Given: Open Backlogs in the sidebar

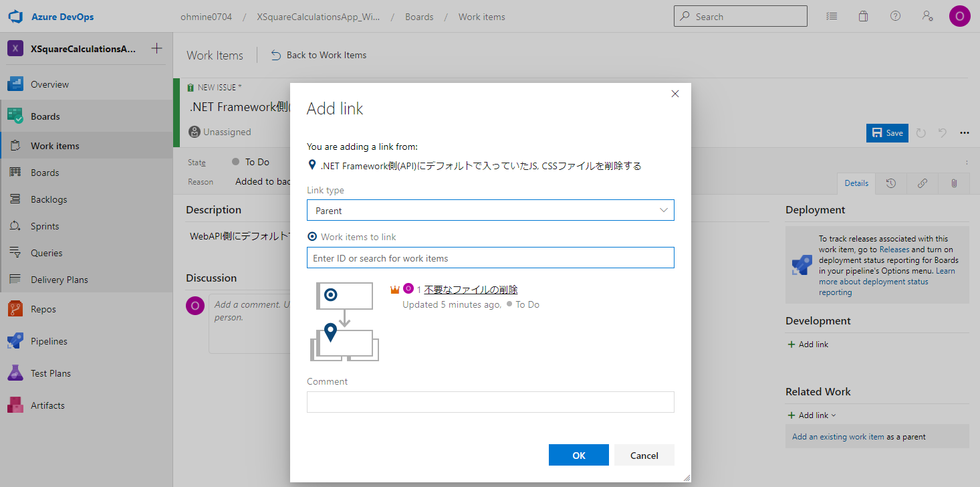Looking at the screenshot, I should point(86,199).
